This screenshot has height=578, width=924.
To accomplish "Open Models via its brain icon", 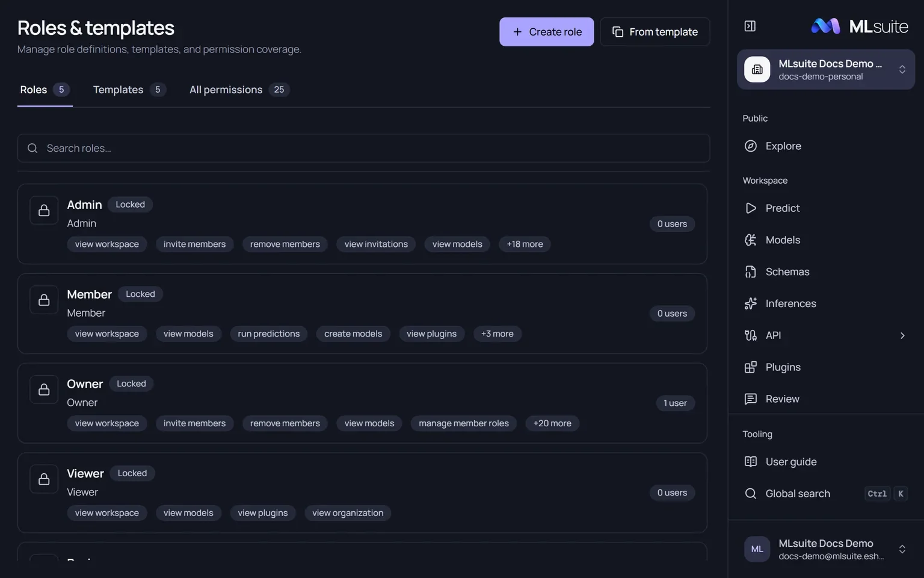I will (x=751, y=240).
